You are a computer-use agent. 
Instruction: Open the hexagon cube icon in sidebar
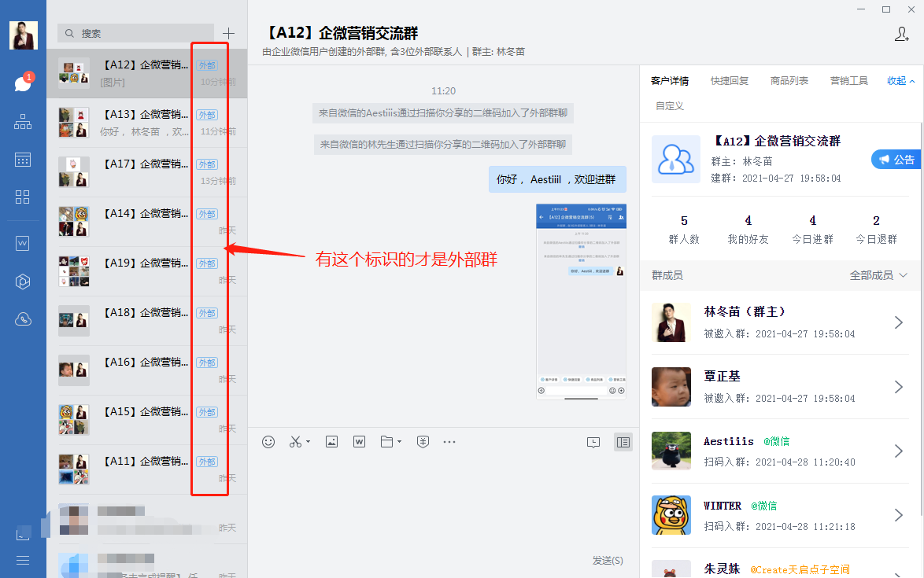(x=22, y=282)
